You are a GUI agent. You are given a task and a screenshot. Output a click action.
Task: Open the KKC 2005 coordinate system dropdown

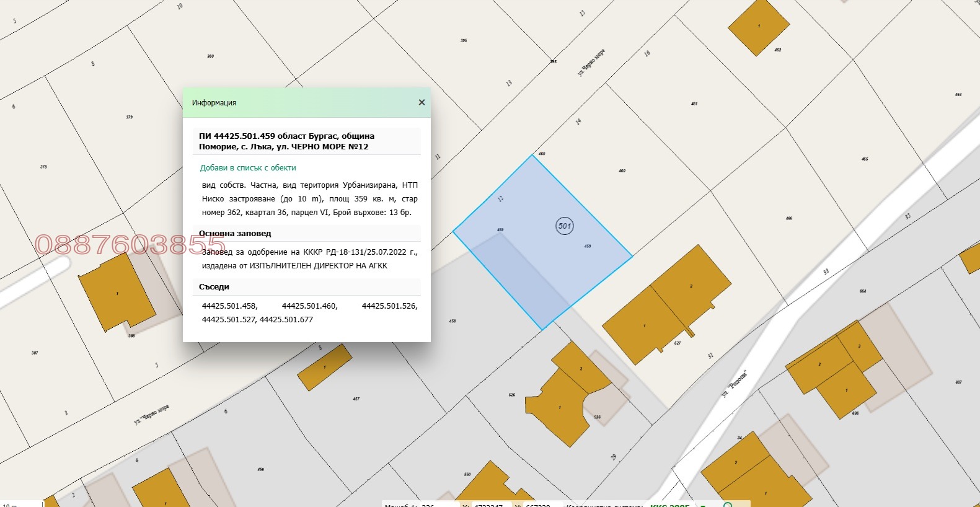coord(703,505)
